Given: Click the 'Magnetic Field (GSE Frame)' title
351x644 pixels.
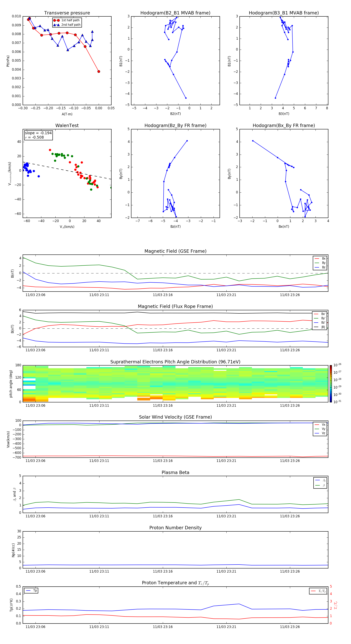Looking at the screenshot, I should [x=175, y=251].
